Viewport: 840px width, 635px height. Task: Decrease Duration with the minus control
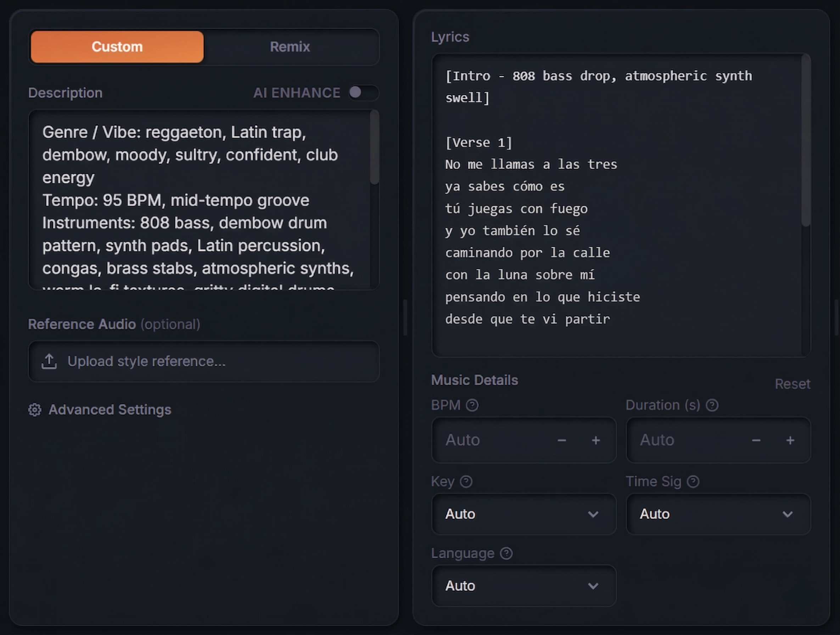(x=756, y=441)
